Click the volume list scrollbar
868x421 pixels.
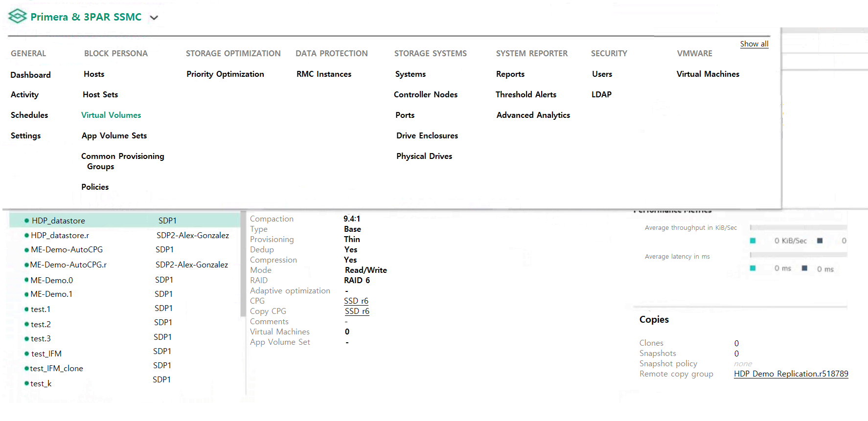pos(243,264)
